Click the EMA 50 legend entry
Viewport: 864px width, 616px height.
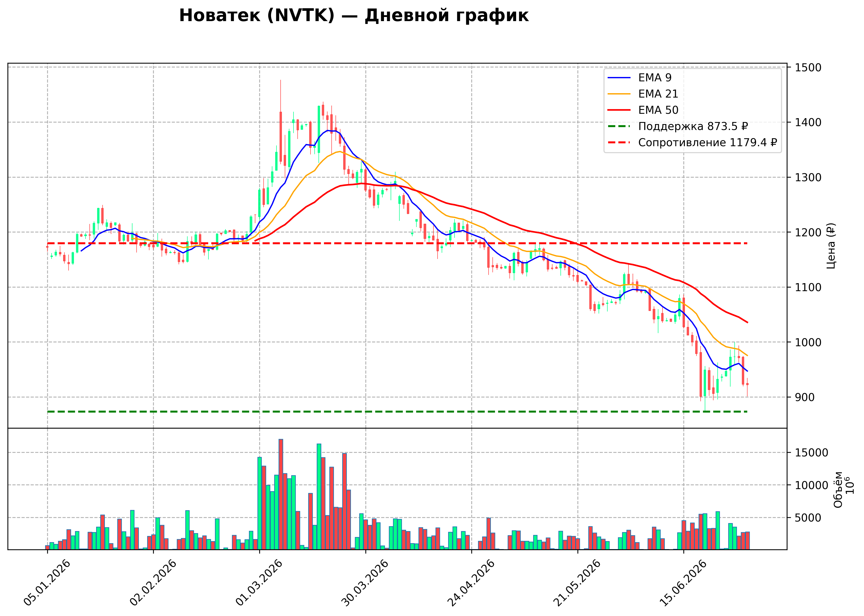click(x=643, y=110)
